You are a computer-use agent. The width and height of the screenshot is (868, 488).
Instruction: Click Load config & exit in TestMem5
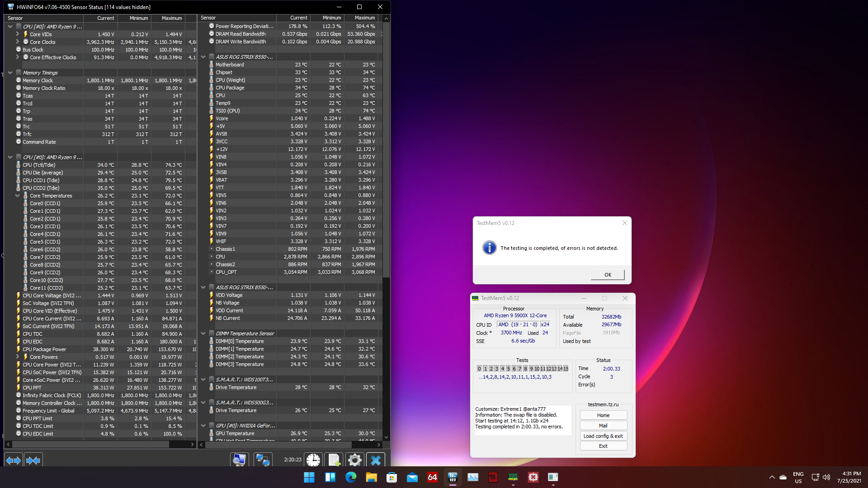point(603,436)
